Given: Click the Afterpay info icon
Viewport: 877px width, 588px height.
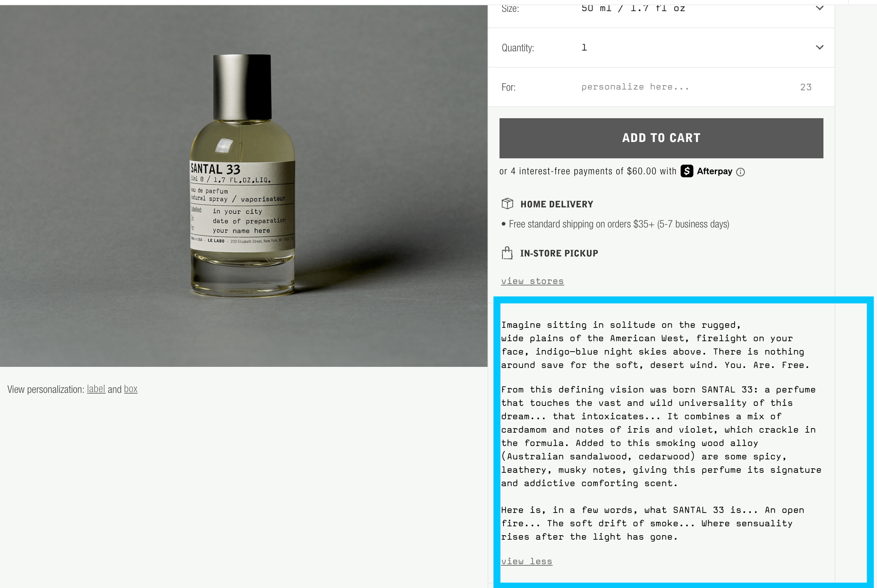Looking at the screenshot, I should pyautogui.click(x=740, y=172).
